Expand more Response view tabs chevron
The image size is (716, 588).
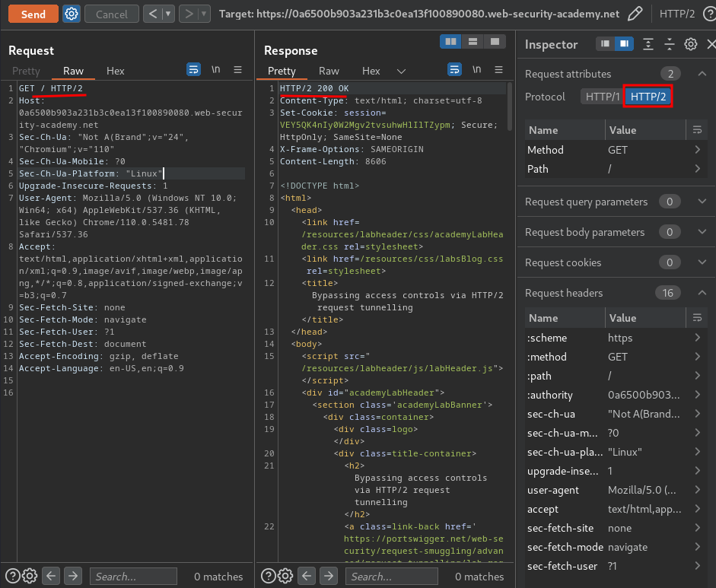coord(401,72)
